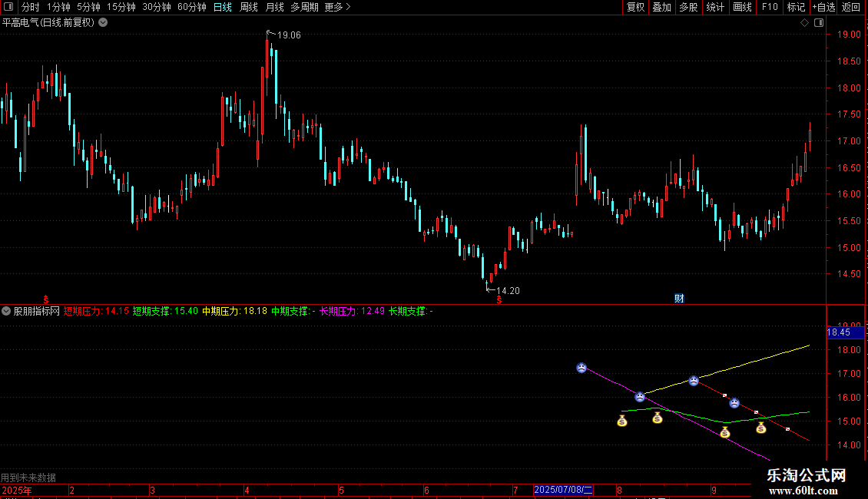This screenshot has height=499, width=868.
Task: Click the 平高电气(日线,前复权) chart title
Action: (48, 23)
